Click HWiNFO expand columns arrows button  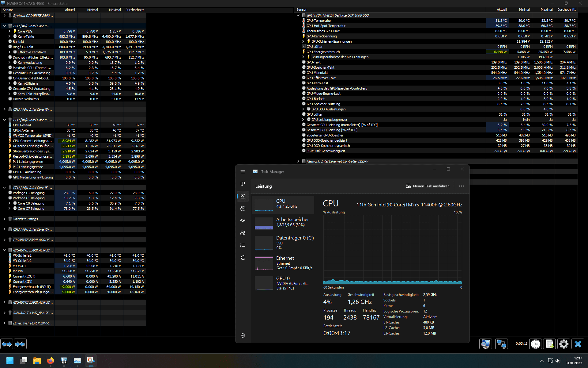pos(7,344)
